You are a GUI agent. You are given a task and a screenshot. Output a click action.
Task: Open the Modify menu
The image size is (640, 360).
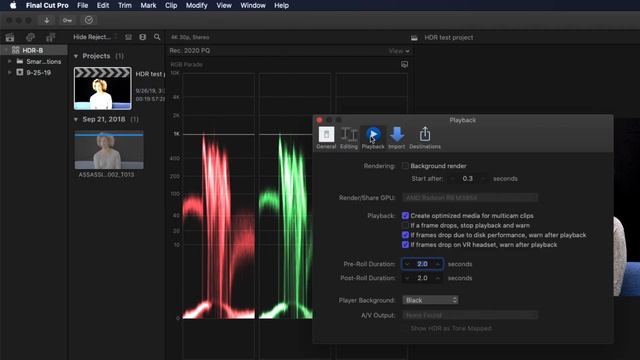[196, 5]
